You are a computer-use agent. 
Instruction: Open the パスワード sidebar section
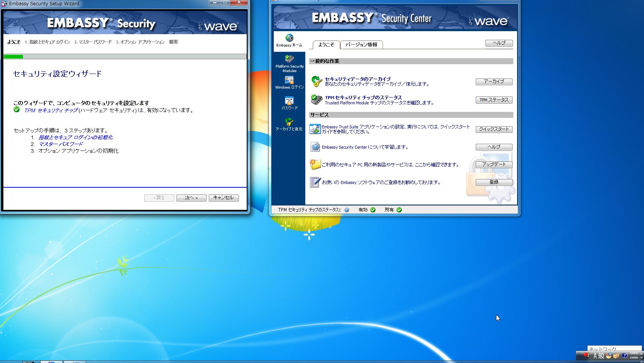290,103
